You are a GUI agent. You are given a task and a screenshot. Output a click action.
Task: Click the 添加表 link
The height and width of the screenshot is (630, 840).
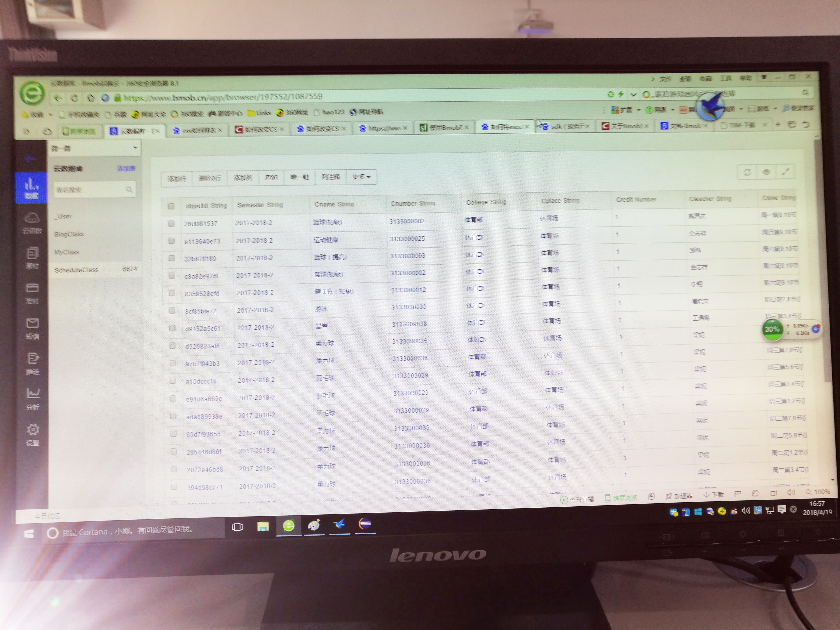pyautogui.click(x=126, y=168)
